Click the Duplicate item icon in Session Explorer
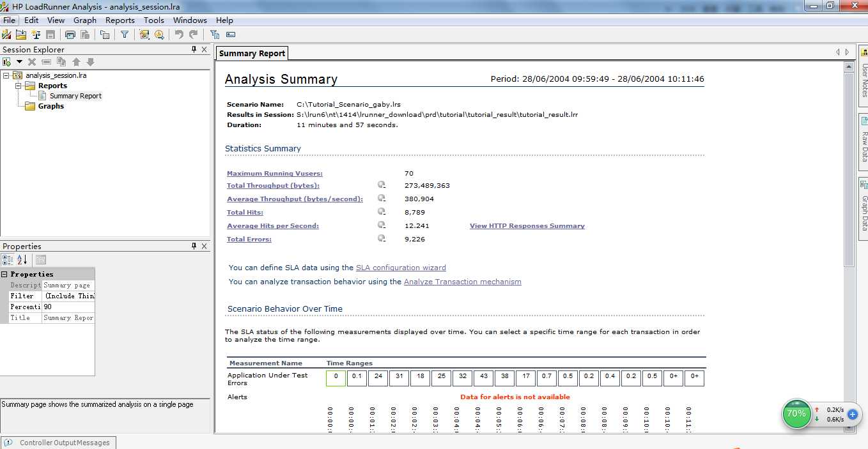The width and height of the screenshot is (868, 449). 61,62
